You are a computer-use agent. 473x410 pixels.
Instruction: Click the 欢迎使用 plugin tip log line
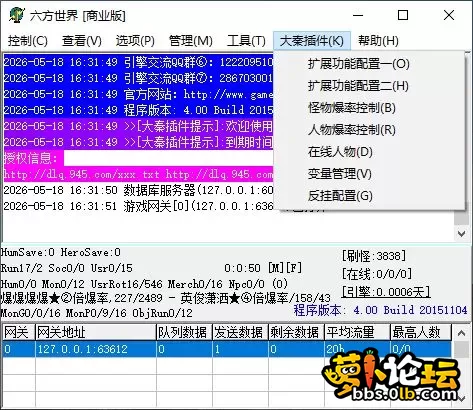point(138,126)
